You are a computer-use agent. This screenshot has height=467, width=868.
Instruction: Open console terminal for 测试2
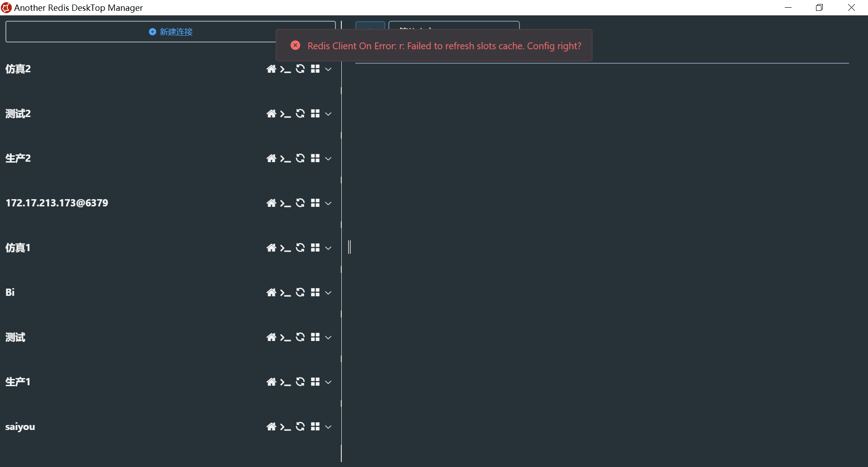[285, 114]
